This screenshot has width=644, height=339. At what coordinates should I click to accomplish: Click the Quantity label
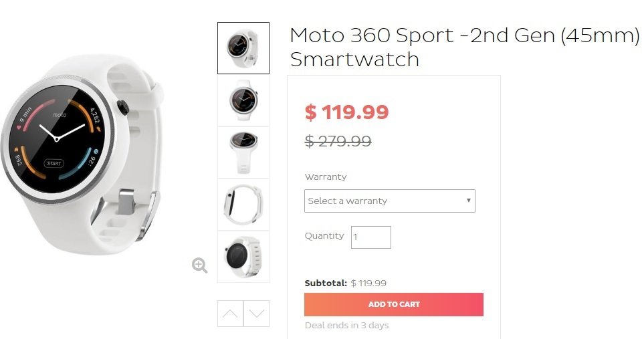coord(324,236)
